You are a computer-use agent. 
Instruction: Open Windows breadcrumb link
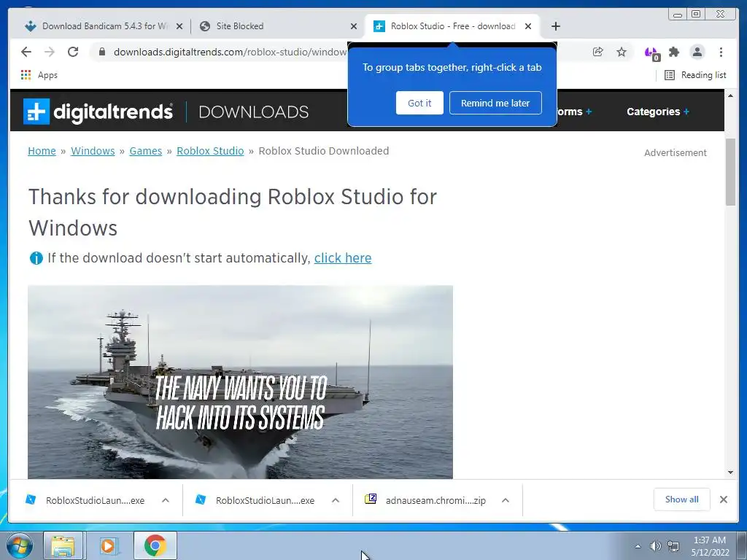(93, 151)
